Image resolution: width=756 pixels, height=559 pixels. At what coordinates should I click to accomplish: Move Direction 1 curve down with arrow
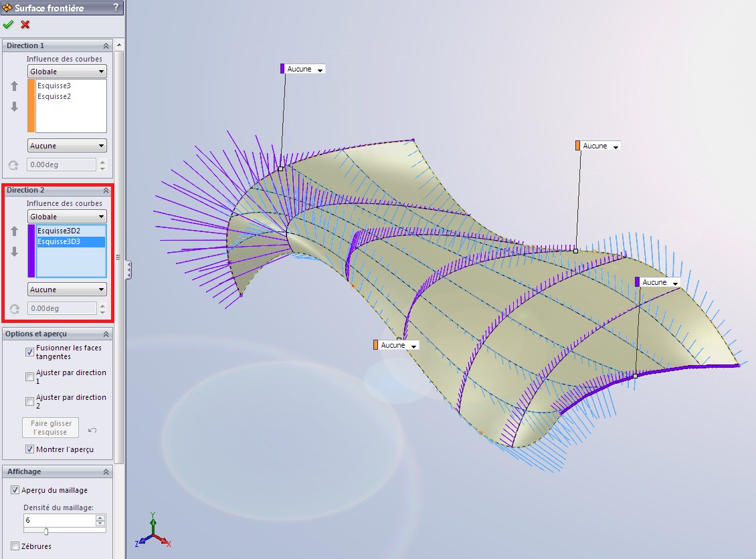(14, 107)
